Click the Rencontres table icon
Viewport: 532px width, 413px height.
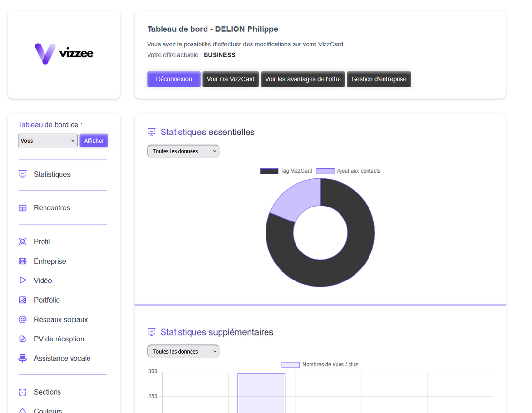pos(22,208)
